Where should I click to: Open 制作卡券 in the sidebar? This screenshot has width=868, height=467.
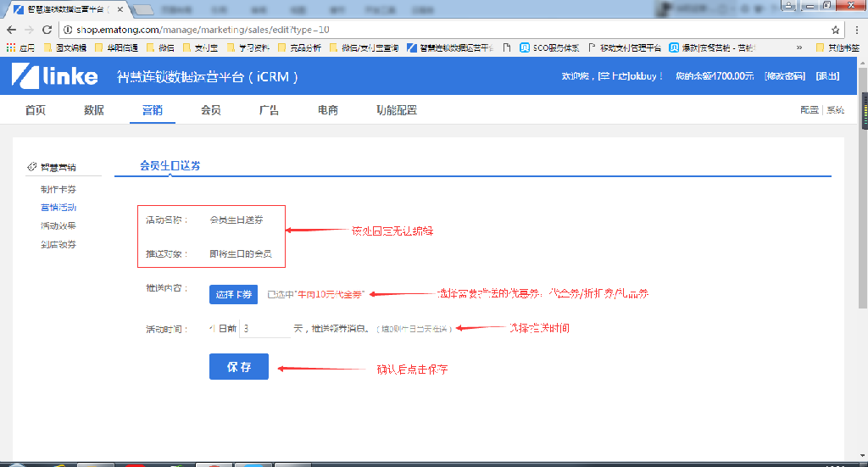[58, 189]
